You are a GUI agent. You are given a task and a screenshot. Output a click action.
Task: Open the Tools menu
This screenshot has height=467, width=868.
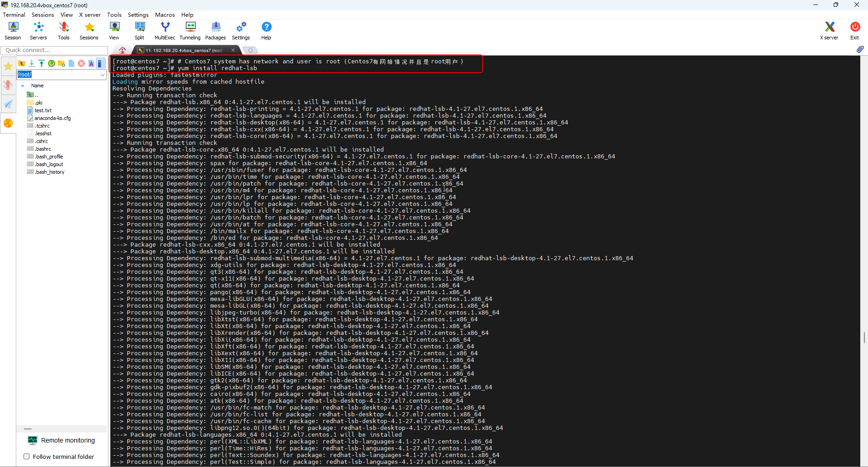click(x=114, y=14)
